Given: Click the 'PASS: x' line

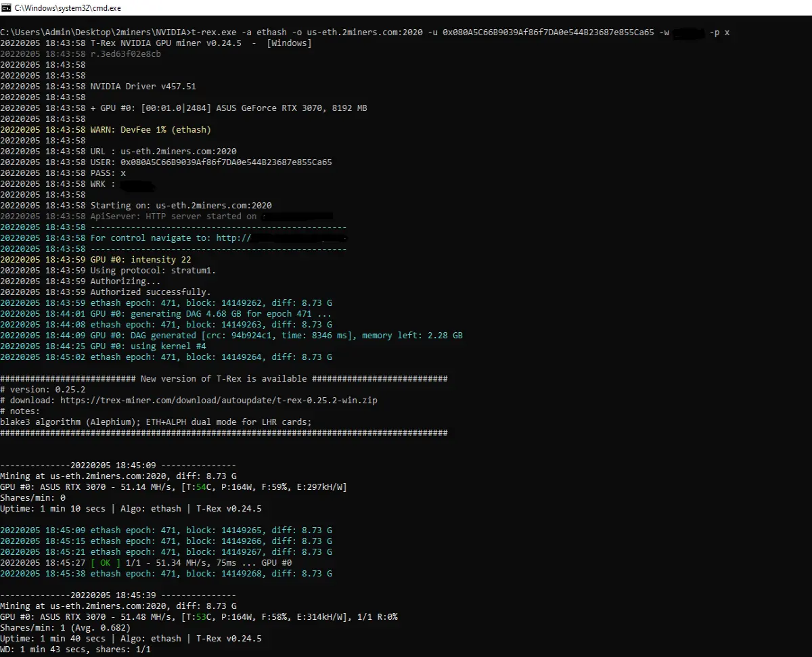Looking at the screenshot, I should coord(63,173).
